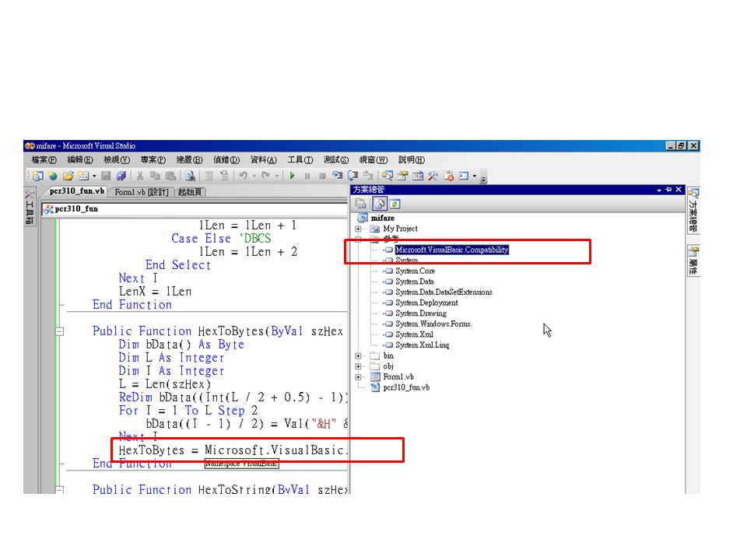The image size is (747, 560).
Task: Toggle Show All Files in 方案總管 panel
Action: click(379, 204)
